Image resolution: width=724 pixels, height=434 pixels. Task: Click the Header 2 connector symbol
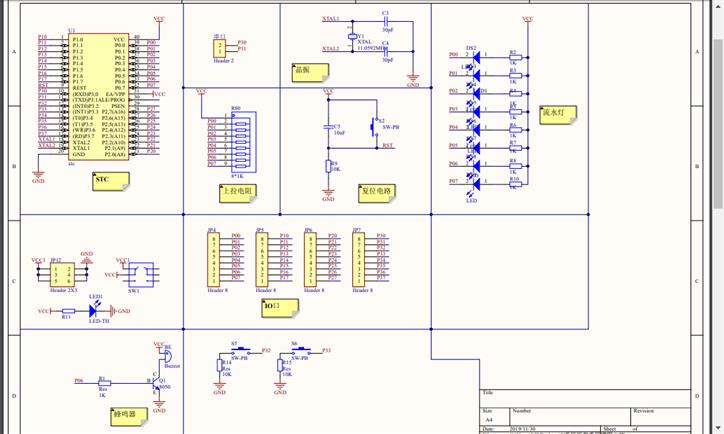coord(220,47)
